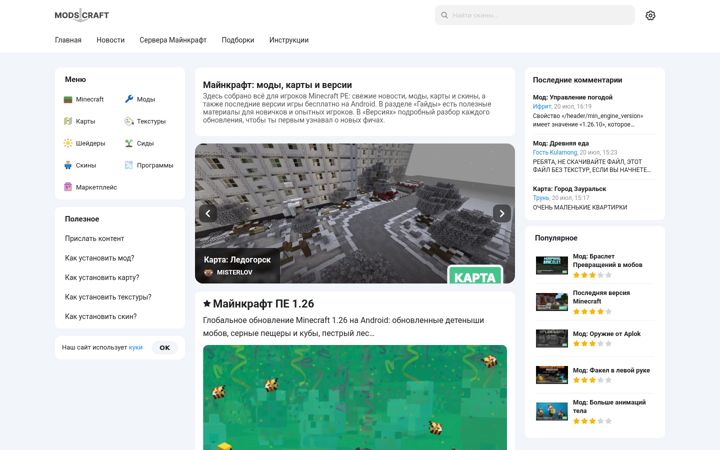720x450 pixels.
Task: Click the Шейдеры sun icon
Action: 68,143
